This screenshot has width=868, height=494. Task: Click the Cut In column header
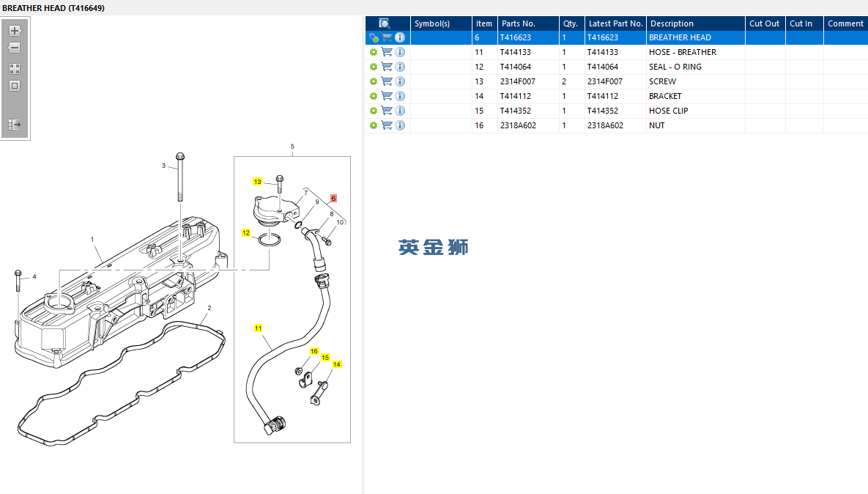[804, 23]
